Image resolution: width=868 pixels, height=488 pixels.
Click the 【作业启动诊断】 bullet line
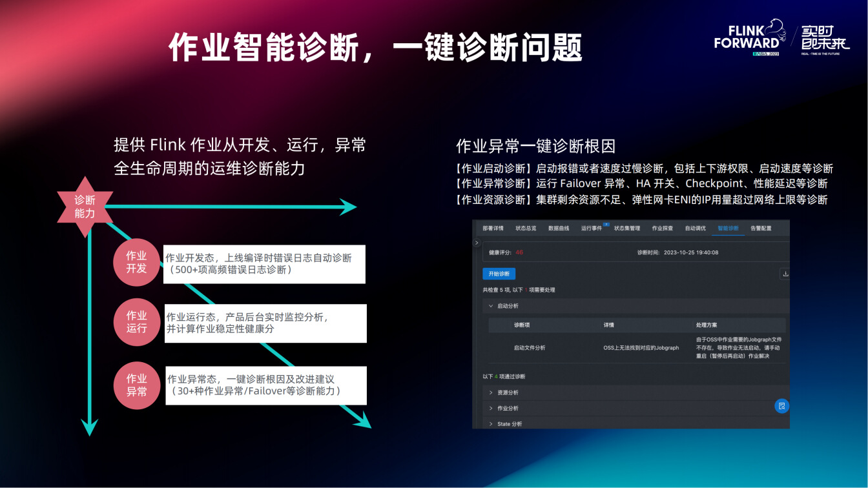click(x=644, y=168)
